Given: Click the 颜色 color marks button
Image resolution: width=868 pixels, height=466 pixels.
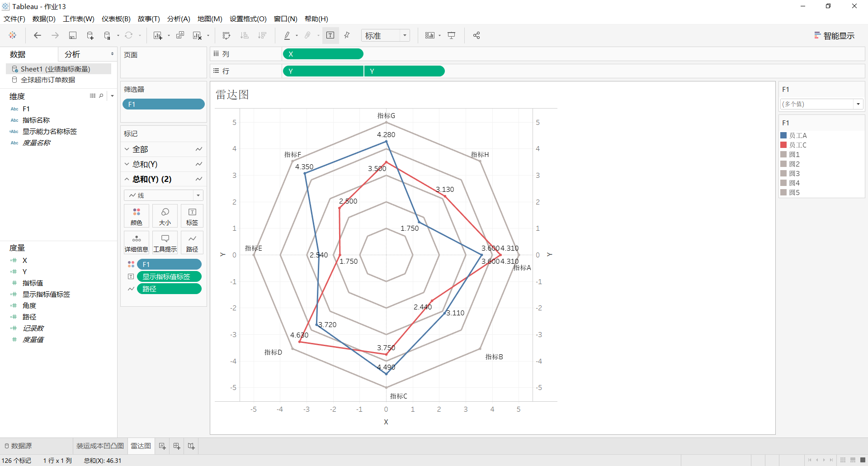Looking at the screenshot, I should tap(137, 216).
